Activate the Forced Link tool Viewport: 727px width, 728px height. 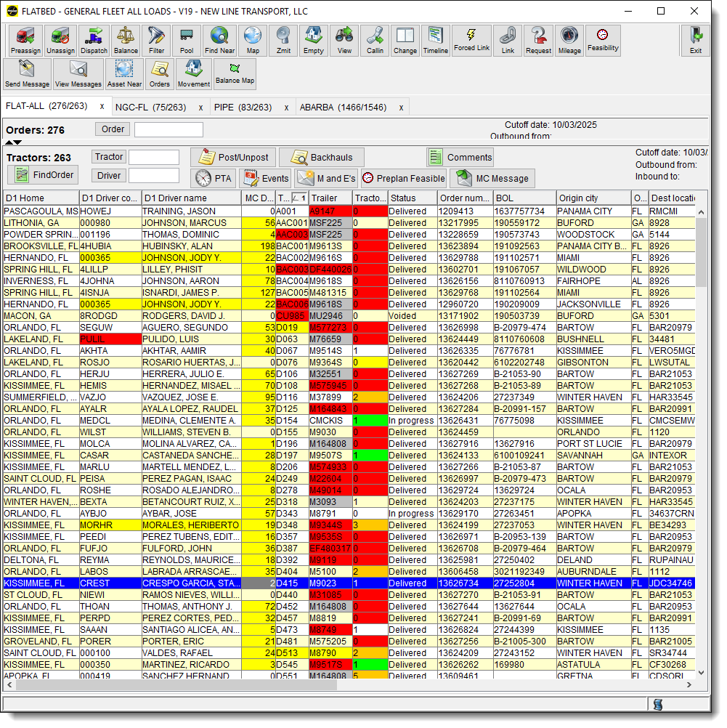[x=471, y=41]
